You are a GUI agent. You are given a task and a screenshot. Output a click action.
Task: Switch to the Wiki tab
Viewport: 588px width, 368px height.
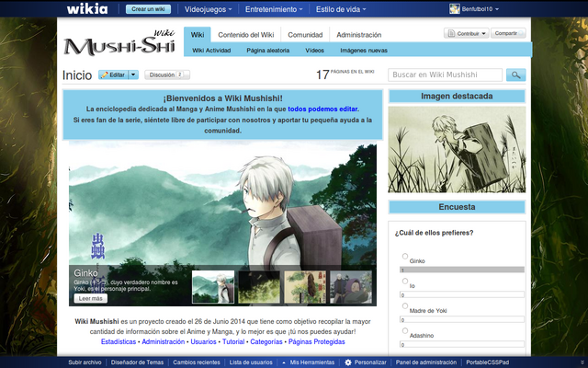coord(198,35)
